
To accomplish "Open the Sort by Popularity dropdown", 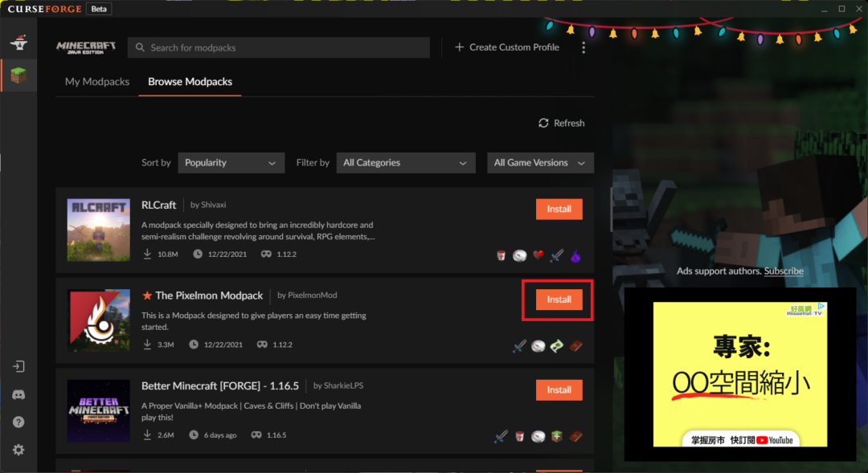I will tap(231, 163).
